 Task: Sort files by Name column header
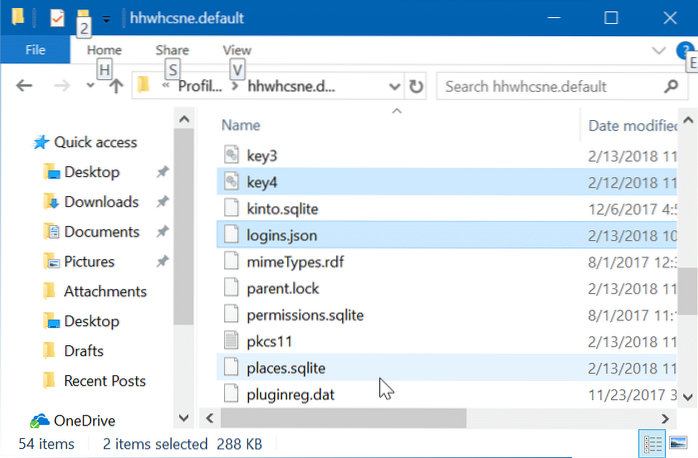tap(240, 125)
